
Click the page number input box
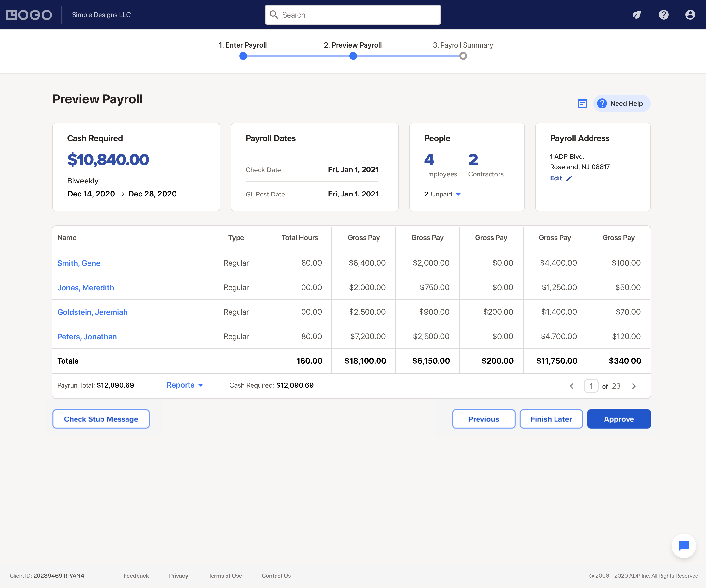591,386
